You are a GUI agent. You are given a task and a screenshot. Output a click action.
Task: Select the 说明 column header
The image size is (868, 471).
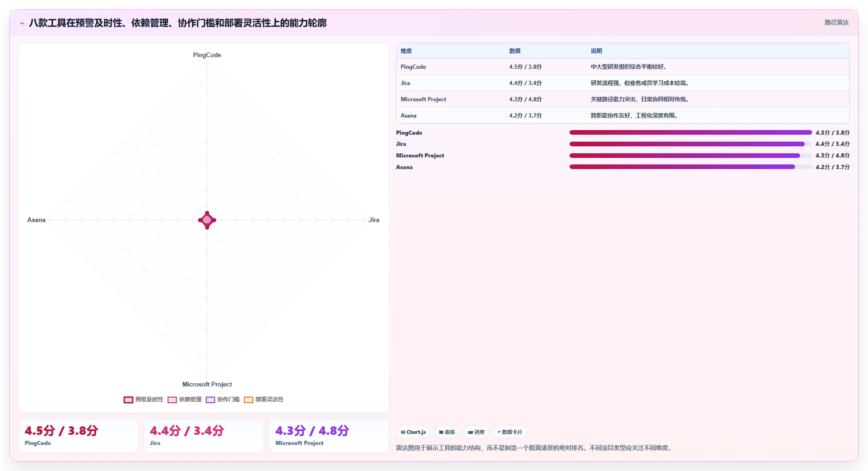pos(596,51)
